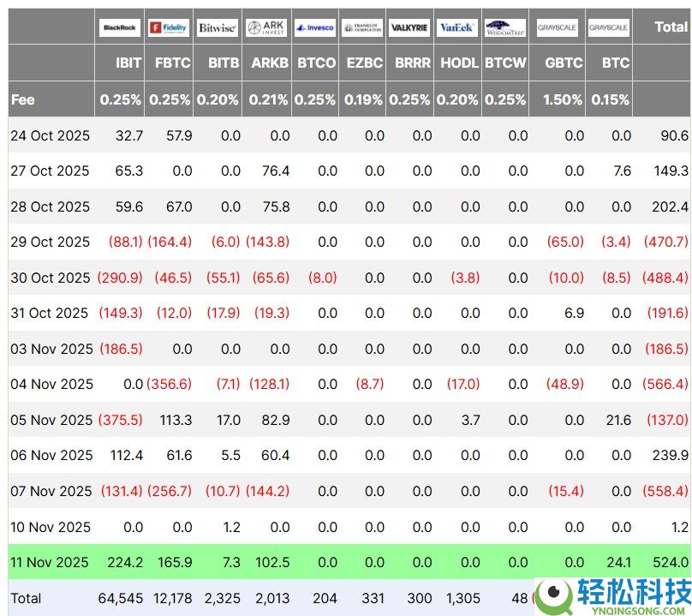Click the (356.6) FBTC outflow value

169,384
